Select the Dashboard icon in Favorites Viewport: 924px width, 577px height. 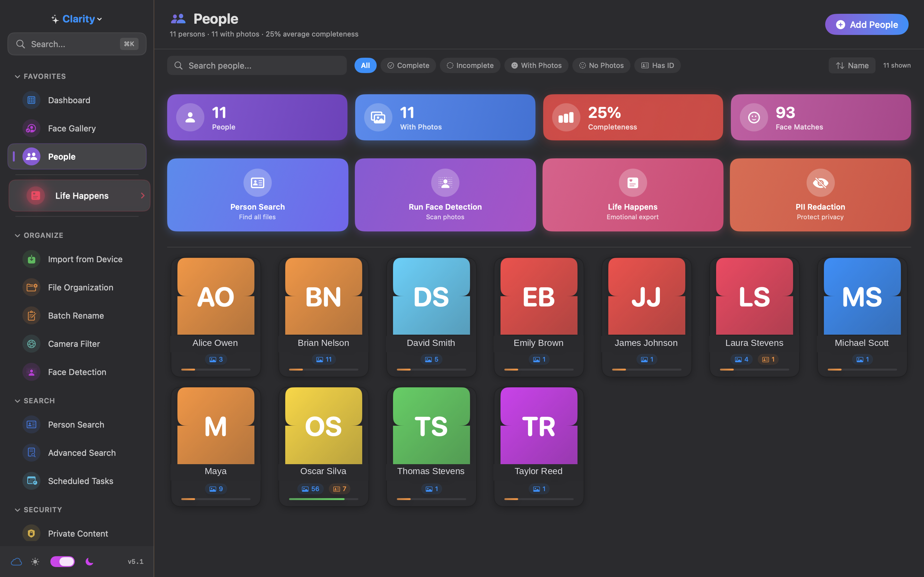coord(31,100)
